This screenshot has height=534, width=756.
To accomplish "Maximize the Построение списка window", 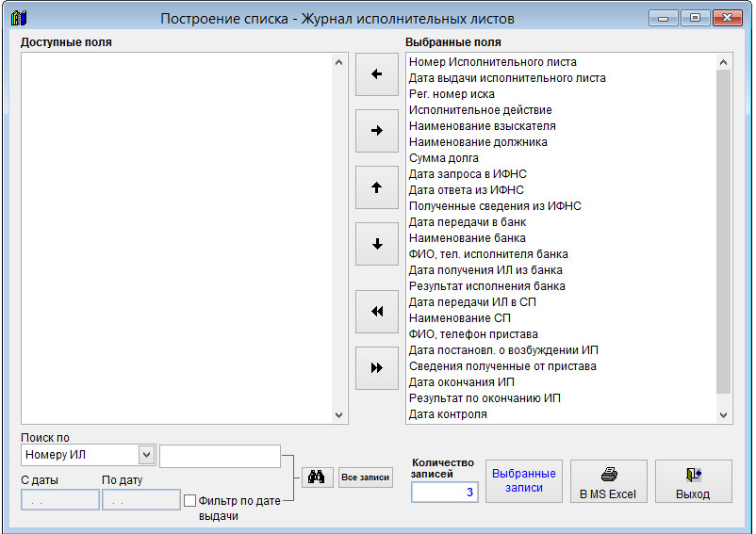I will (695, 18).
